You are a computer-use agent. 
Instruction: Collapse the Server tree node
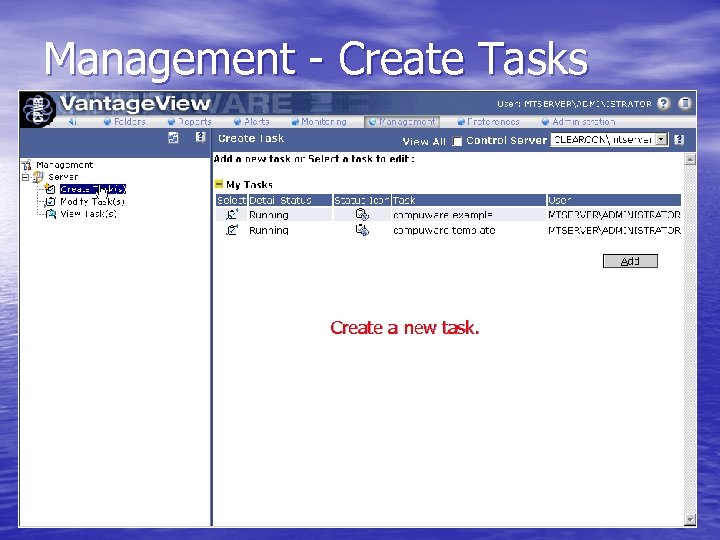click(x=25, y=177)
